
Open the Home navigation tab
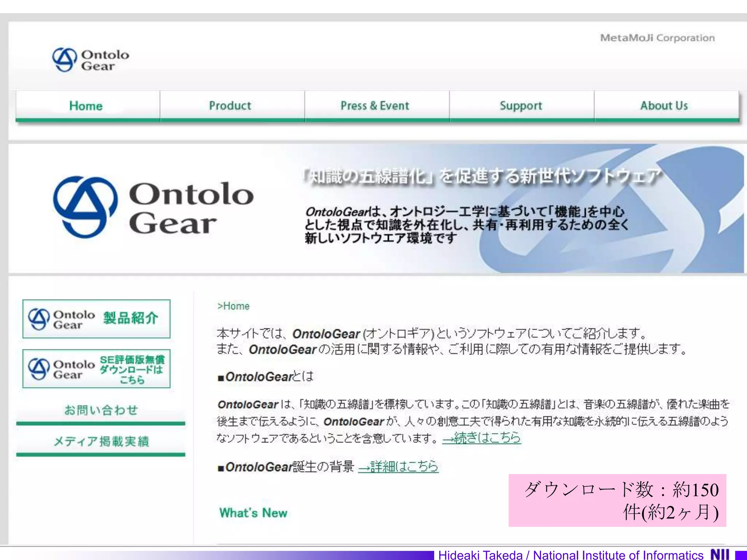click(x=86, y=106)
